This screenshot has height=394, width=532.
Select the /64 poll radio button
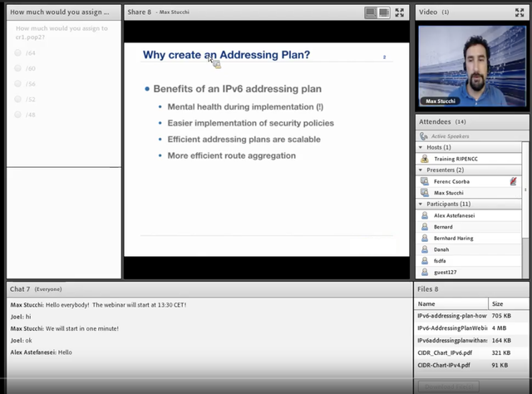coord(18,52)
